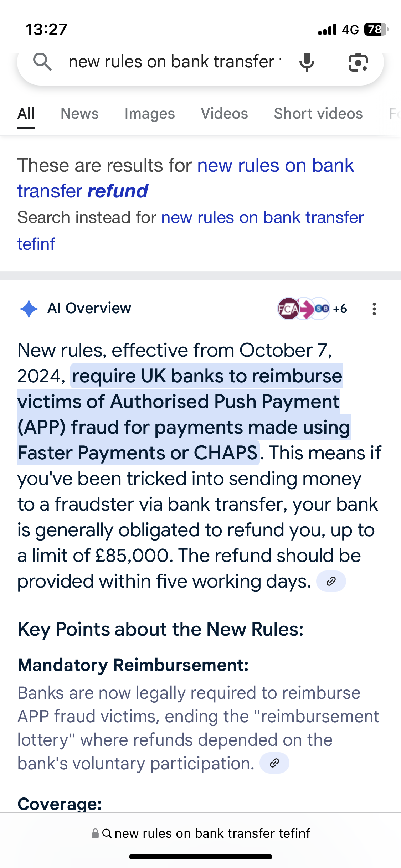Open AI Overview three-dot menu
This screenshot has width=401, height=868.
(x=374, y=309)
